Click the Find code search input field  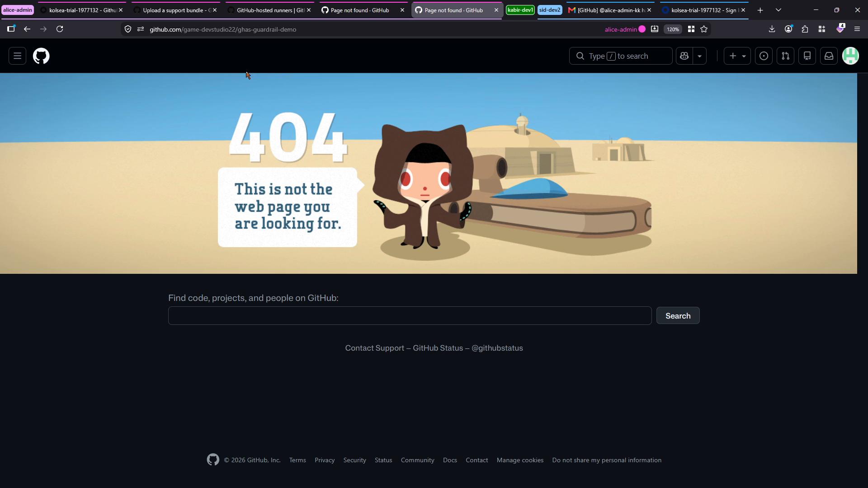410,315
